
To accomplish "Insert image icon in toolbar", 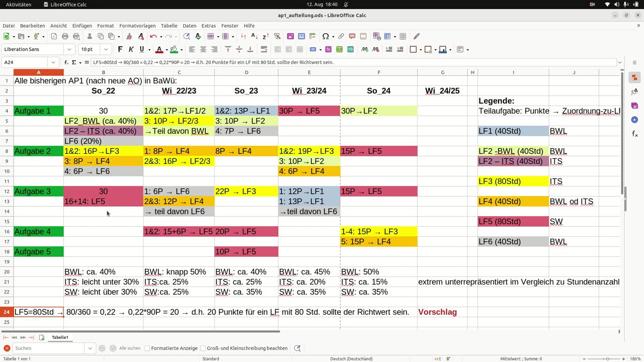I will [x=290, y=36].
